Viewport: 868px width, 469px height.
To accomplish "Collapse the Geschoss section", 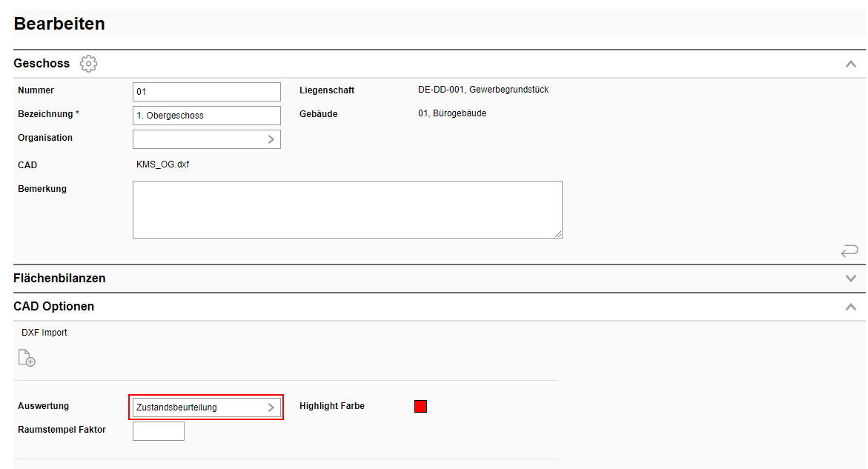I will coord(851,64).
